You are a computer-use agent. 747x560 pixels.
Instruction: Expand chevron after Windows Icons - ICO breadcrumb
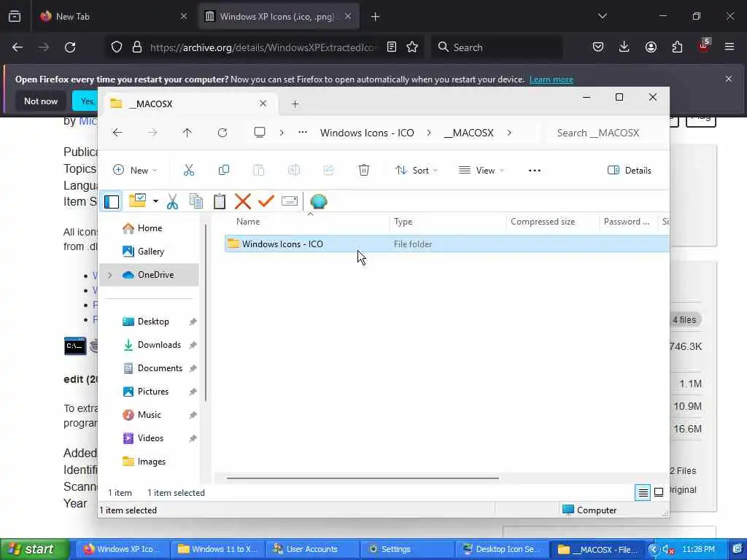tap(429, 133)
